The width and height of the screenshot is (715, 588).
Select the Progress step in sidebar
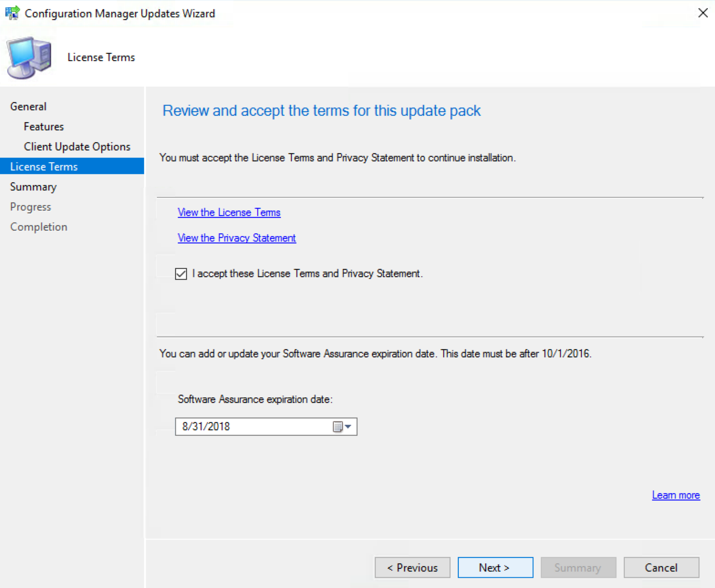pyautogui.click(x=31, y=207)
